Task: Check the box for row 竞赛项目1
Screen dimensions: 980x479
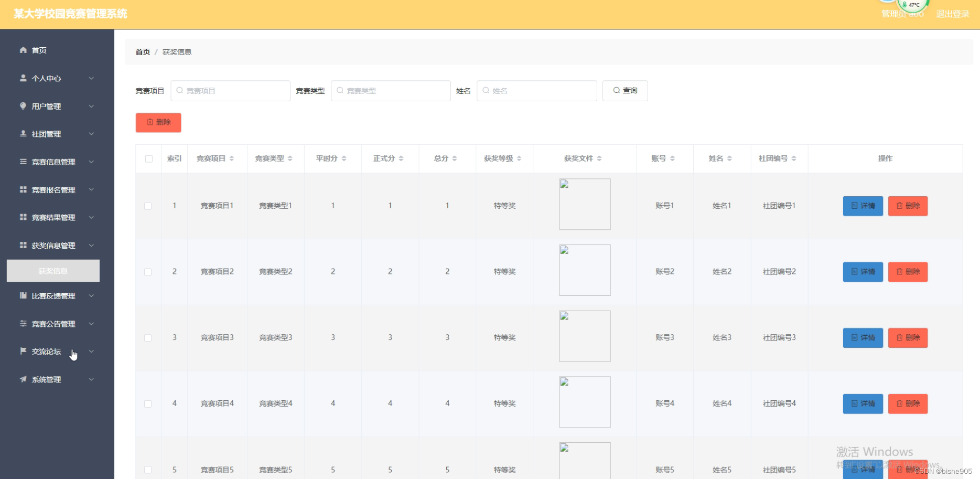Action: 148,206
